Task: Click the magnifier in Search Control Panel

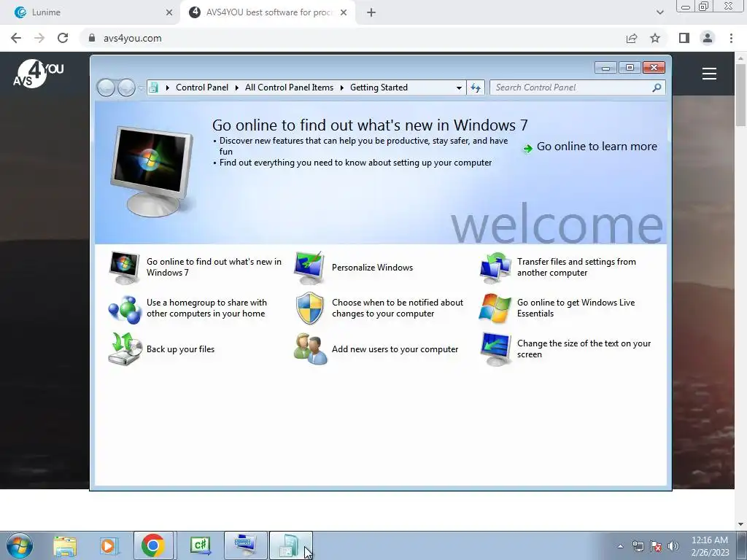Action: point(657,87)
